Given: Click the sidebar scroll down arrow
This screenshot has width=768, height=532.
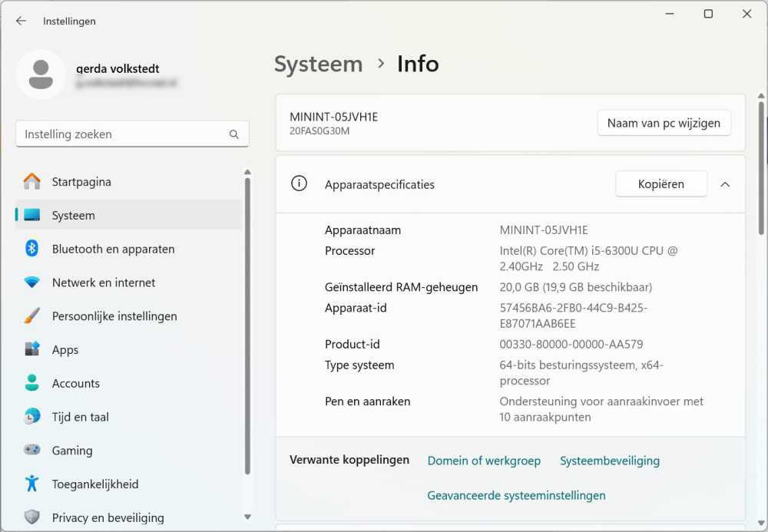Looking at the screenshot, I should 247,517.
